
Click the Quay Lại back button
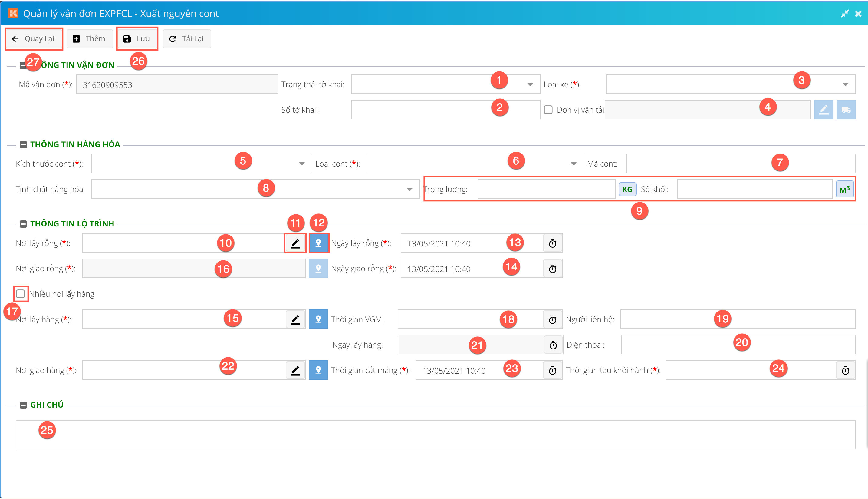point(34,39)
